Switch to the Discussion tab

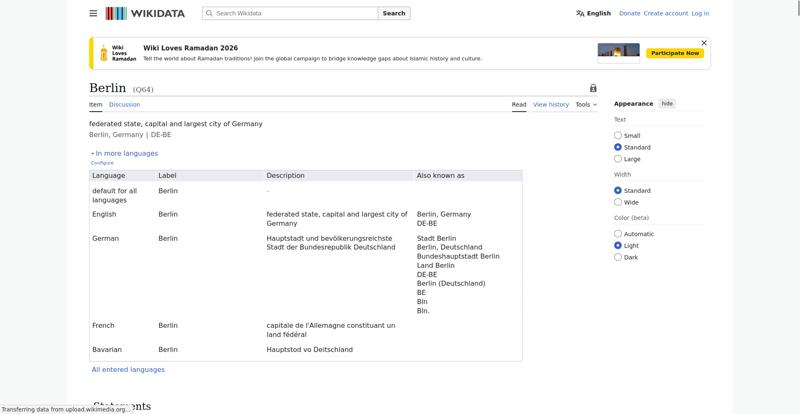point(124,104)
